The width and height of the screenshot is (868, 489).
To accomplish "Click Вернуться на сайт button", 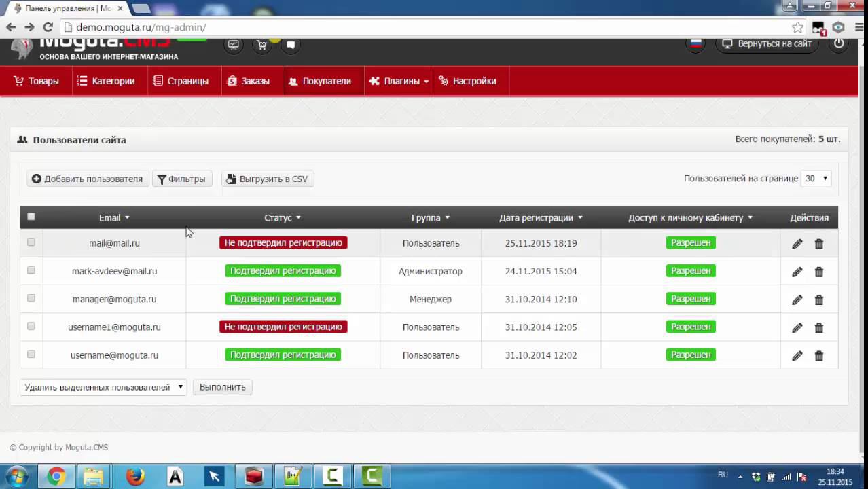I will (x=767, y=43).
